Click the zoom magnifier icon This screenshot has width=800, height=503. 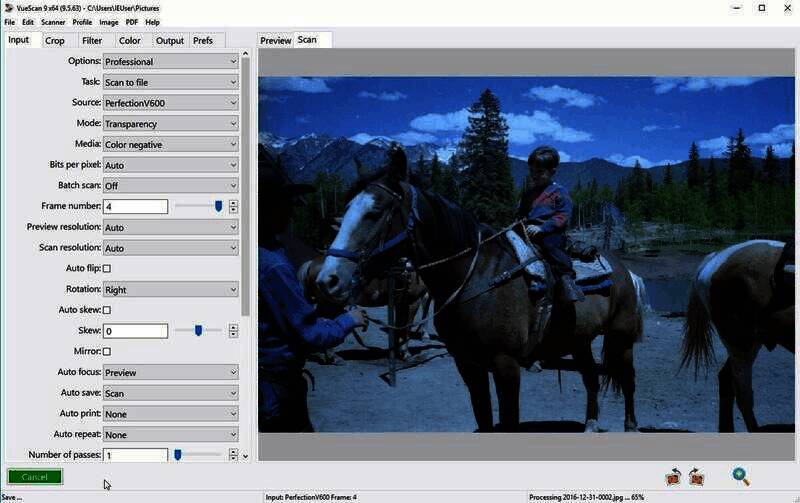740,477
